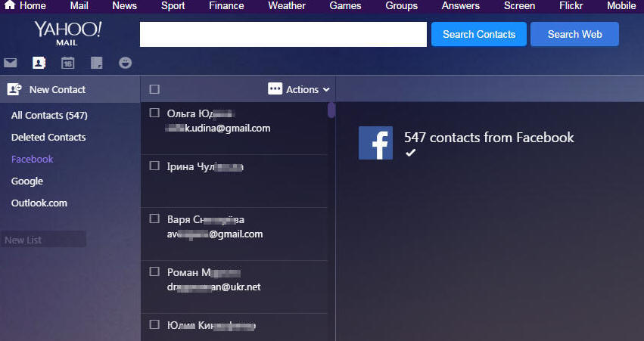Open the Ольга contact name
Viewport: 644px width, 341px height.
click(201, 113)
